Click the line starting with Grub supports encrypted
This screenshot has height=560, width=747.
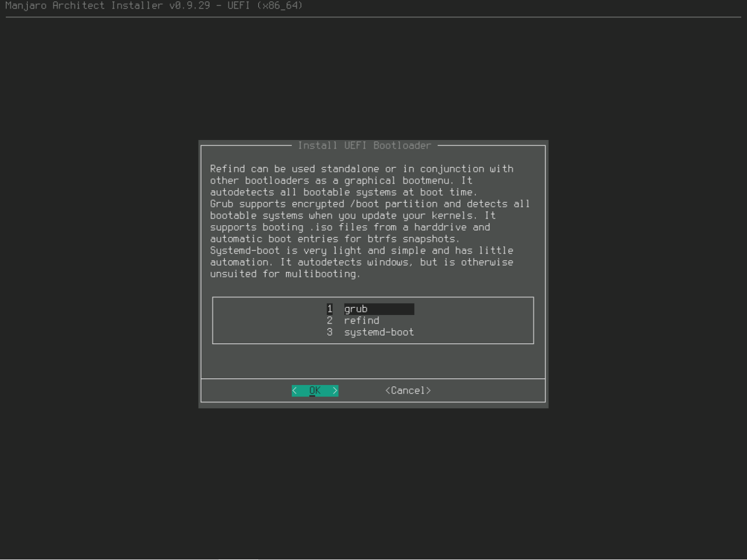click(369, 204)
